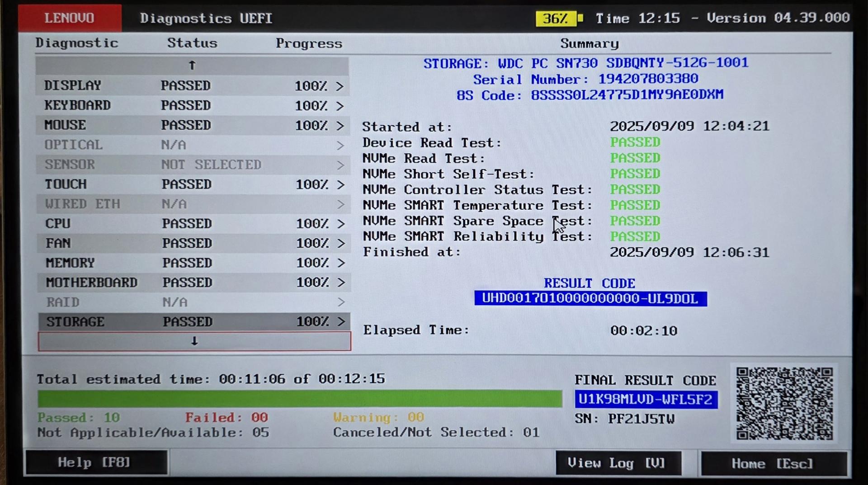
Task: Expand WIRED ETH row chevron
Action: 341,204
